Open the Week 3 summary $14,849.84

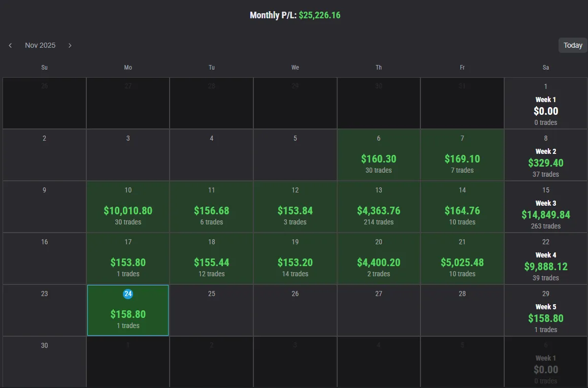545,214
